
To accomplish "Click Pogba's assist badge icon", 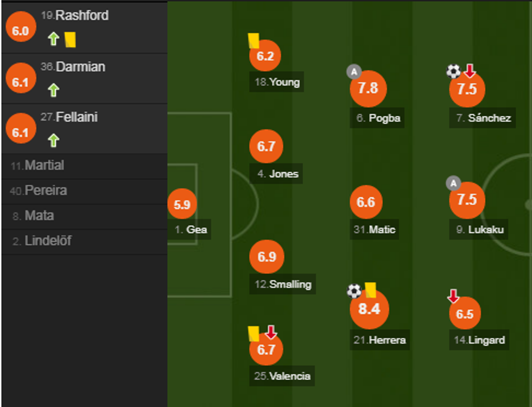I will coord(354,72).
